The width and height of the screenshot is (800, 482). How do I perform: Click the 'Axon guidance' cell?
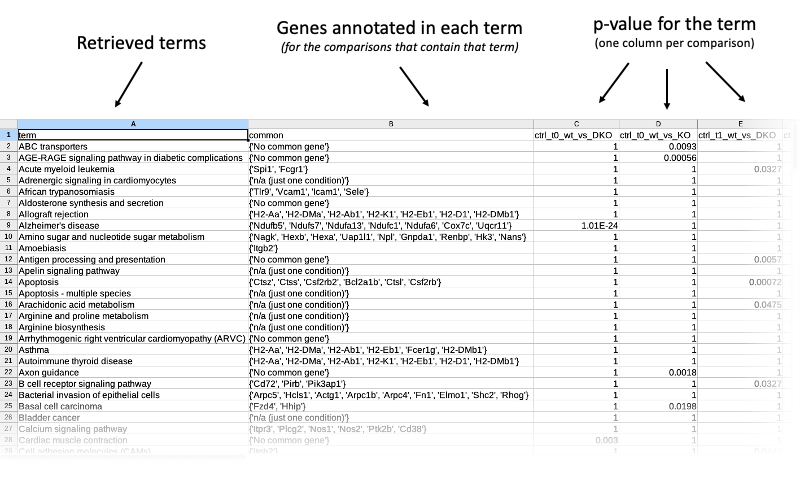132,372
